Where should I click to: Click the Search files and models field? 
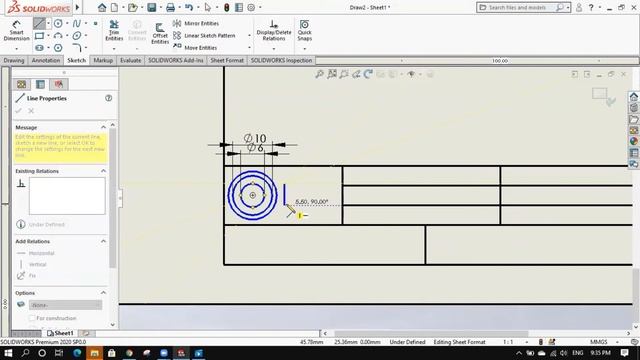pyautogui.click(x=518, y=7)
